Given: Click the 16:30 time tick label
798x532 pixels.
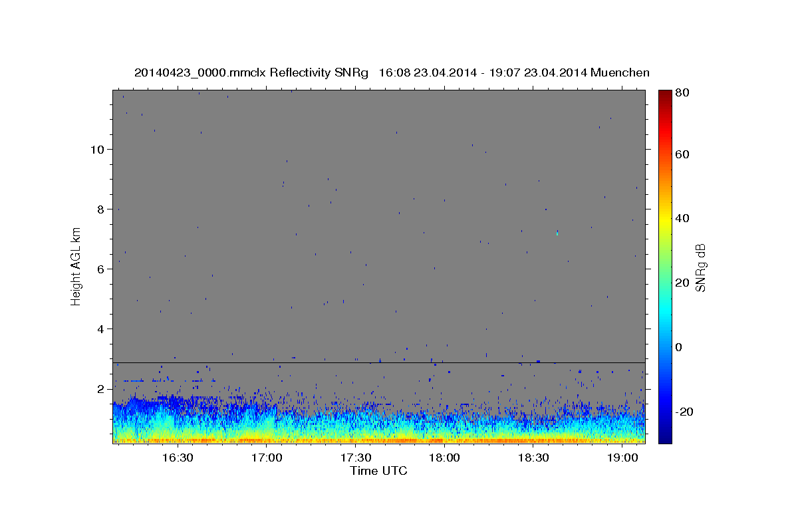Looking at the screenshot, I should (x=178, y=458).
